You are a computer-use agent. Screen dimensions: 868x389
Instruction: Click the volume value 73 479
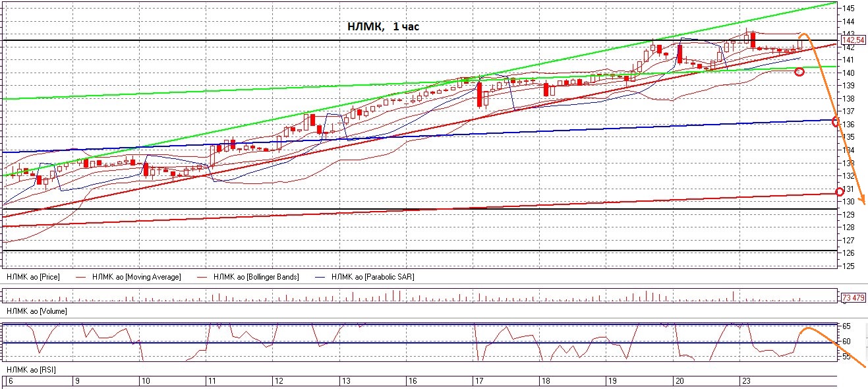(853, 298)
